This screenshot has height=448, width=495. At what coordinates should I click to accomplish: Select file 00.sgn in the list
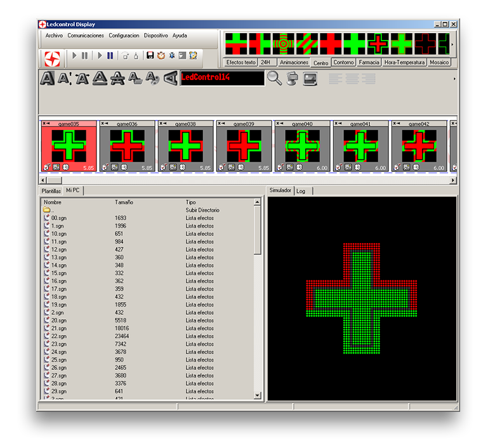(x=147, y=218)
